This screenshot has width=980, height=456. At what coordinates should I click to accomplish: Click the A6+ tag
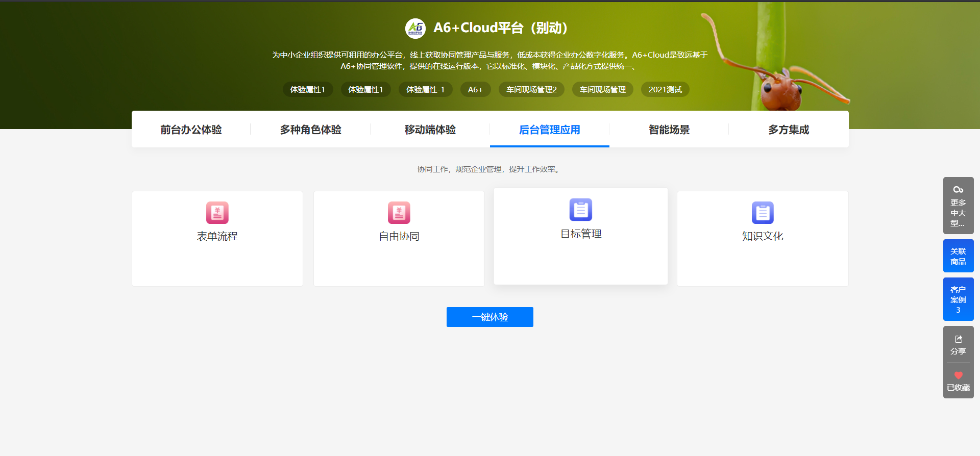coord(475,89)
